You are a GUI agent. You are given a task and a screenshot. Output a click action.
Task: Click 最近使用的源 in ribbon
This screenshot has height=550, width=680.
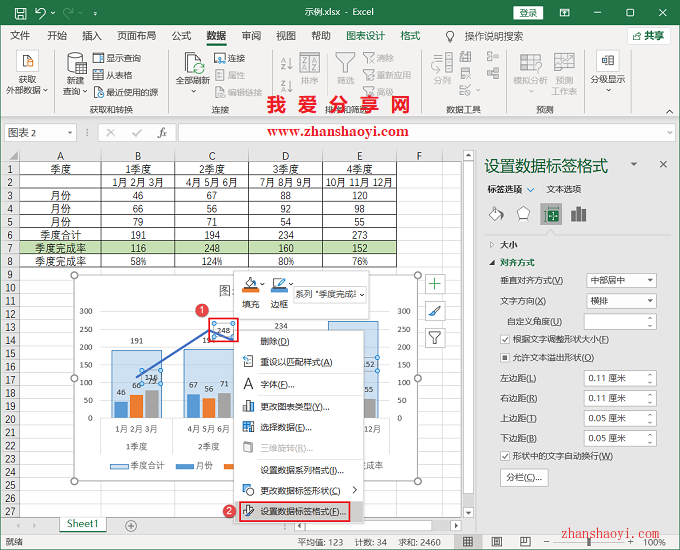[126, 92]
